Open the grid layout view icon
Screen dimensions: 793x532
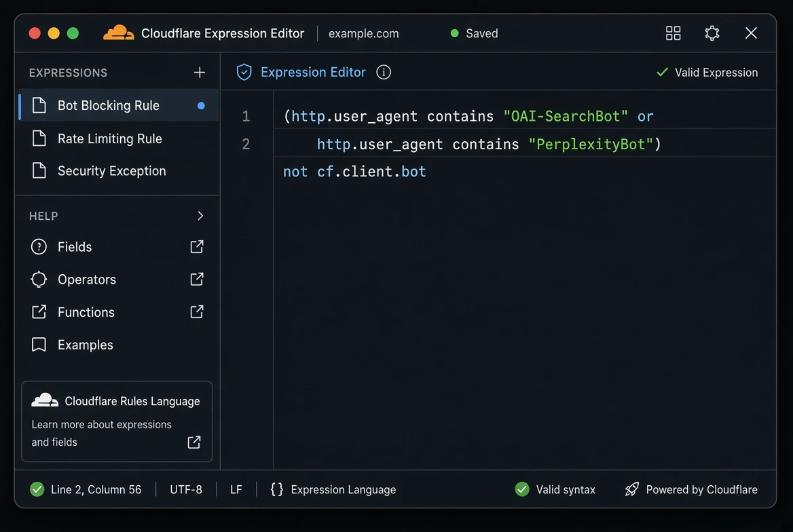pyautogui.click(x=673, y=33)
